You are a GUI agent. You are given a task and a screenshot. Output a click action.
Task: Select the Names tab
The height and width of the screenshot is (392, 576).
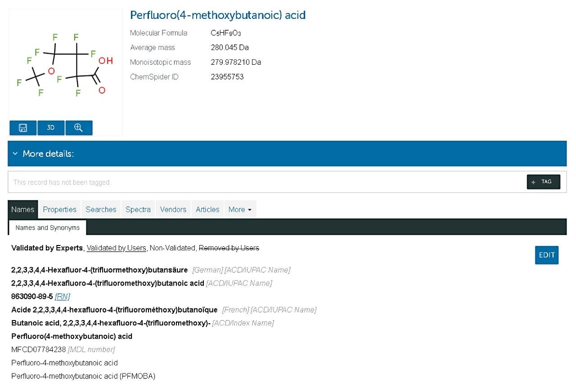[22, 209]
